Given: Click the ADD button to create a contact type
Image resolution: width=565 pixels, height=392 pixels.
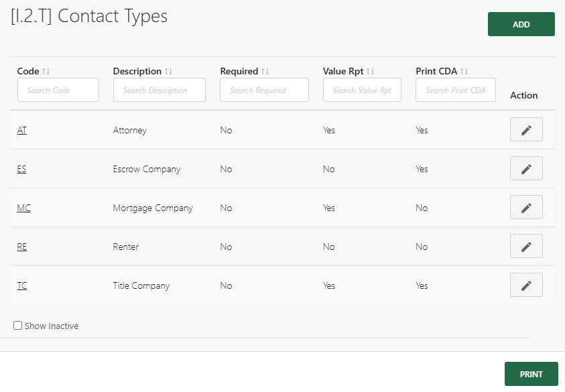Looking at the screenshot, I should point(521,23).
